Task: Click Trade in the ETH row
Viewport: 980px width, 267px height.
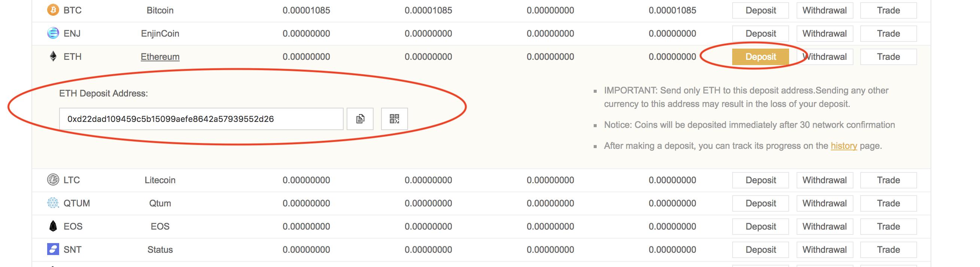Action: [888, 56]
